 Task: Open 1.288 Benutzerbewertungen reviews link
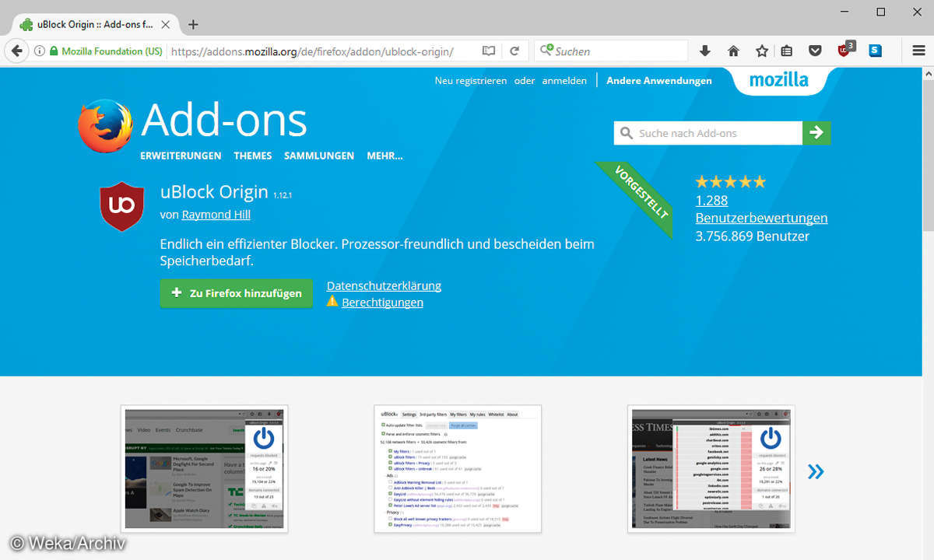tap(761, 209)
